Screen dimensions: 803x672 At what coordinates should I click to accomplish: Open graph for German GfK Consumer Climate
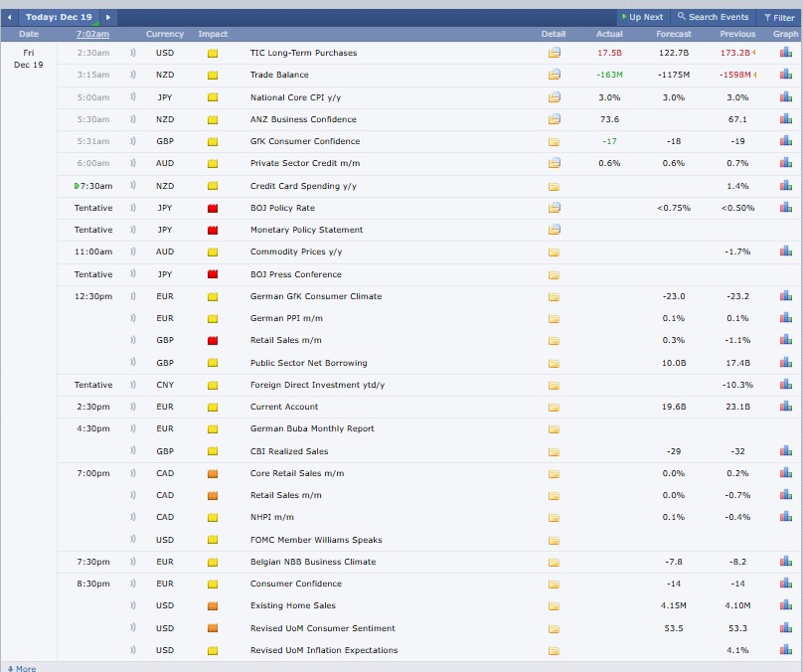786,296
